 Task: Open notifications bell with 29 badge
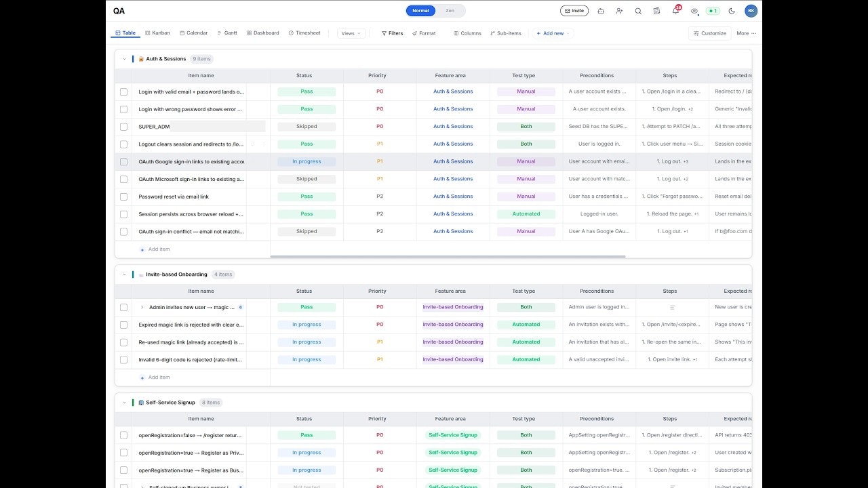point(675,10)
